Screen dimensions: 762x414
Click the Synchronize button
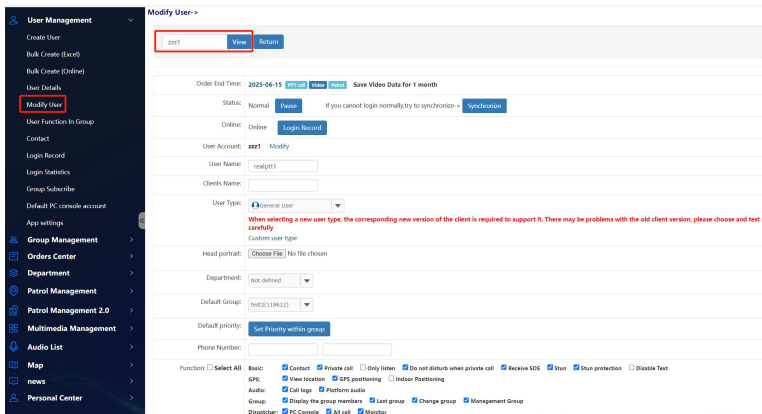[x=485, y=106]
